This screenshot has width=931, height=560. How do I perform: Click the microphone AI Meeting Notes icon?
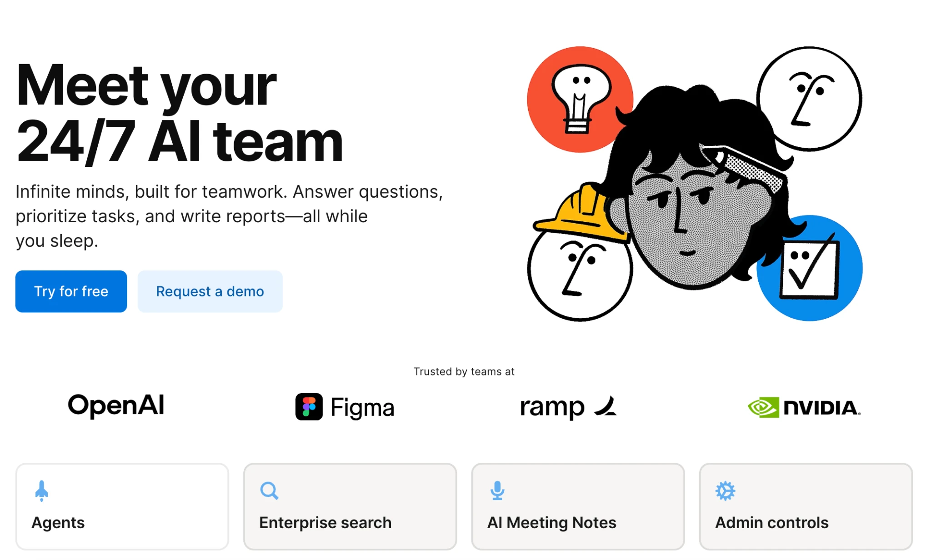tap(497, 491)
